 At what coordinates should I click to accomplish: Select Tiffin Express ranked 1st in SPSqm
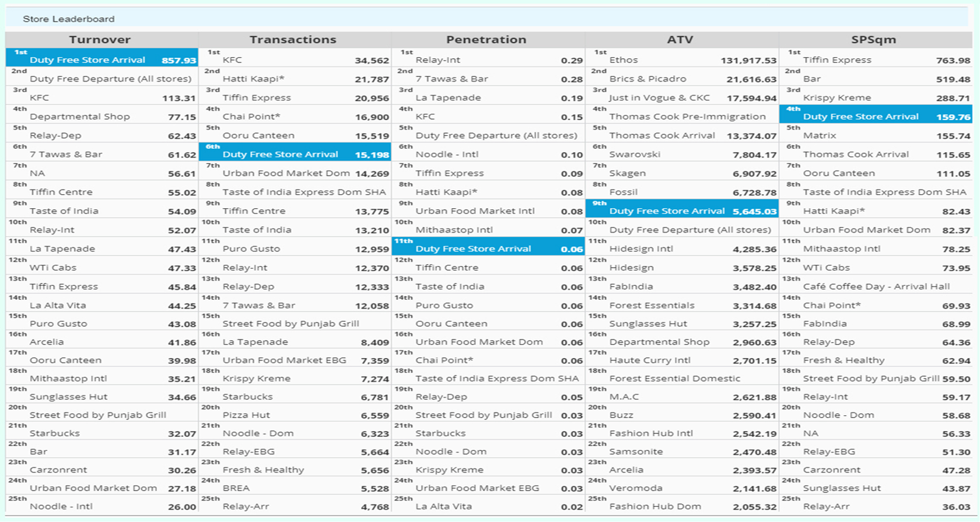837,60
